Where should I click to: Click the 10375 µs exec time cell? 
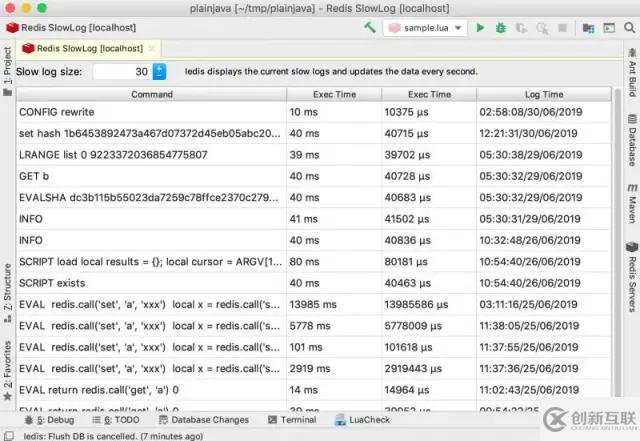coord(429,112)
